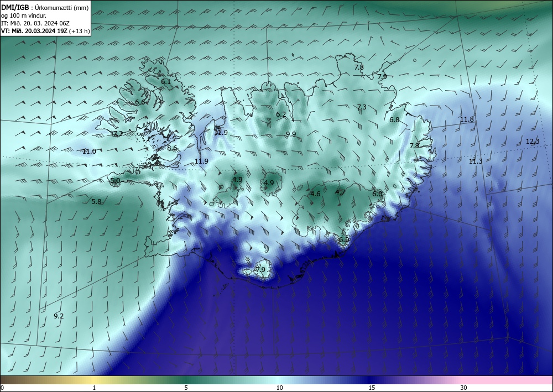Select the 6.2 value on the map

click(x=281, y=114)
